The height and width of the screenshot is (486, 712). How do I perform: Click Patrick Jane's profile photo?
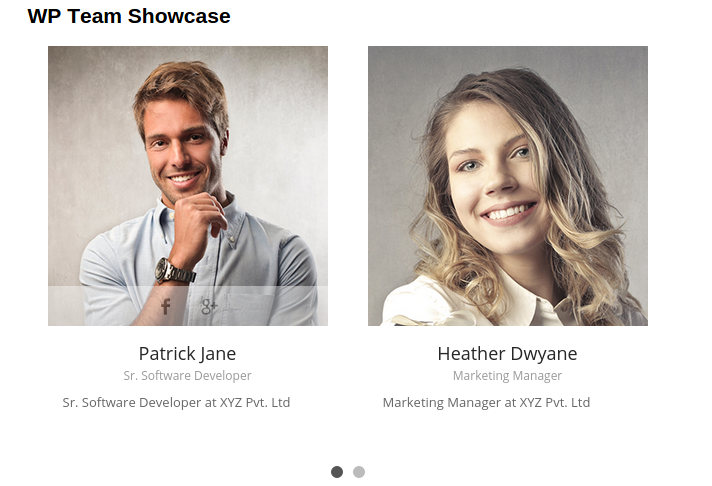click(188, 186)
